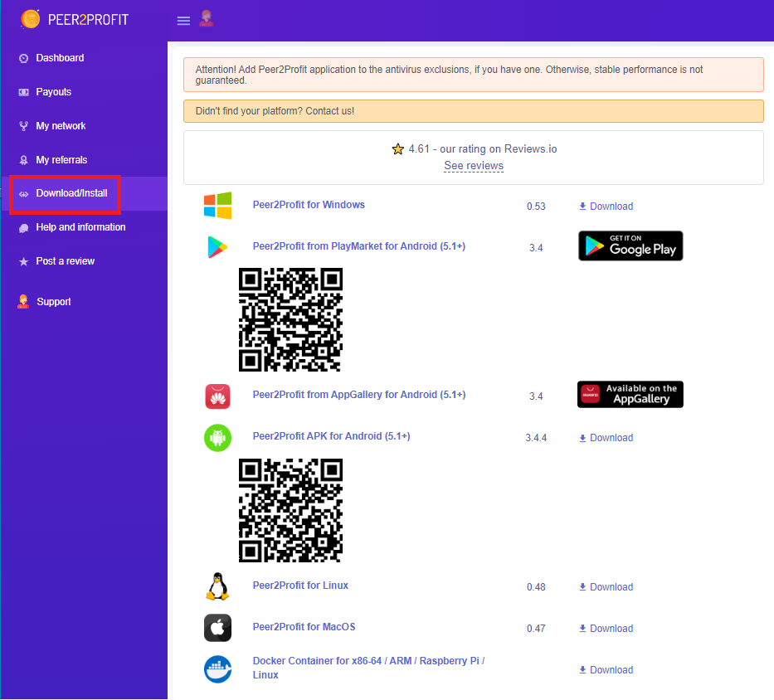Click Peer2Profit from PlayMarket for Android link
Screen dimensions: 774x700
[359, 246]
